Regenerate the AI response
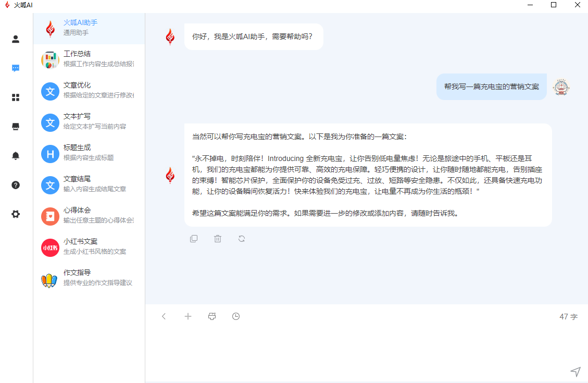588x383 pixels. tap(242, 239)
